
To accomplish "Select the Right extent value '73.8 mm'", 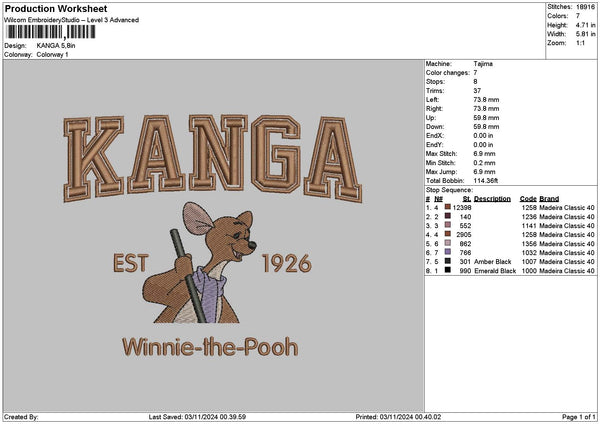I will coord(486,109).
